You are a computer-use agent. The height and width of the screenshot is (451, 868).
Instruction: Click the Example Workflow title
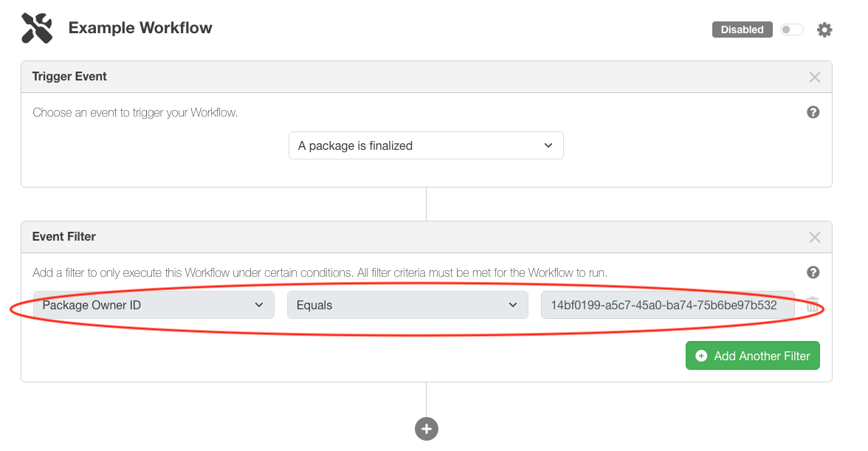(140, 29)
